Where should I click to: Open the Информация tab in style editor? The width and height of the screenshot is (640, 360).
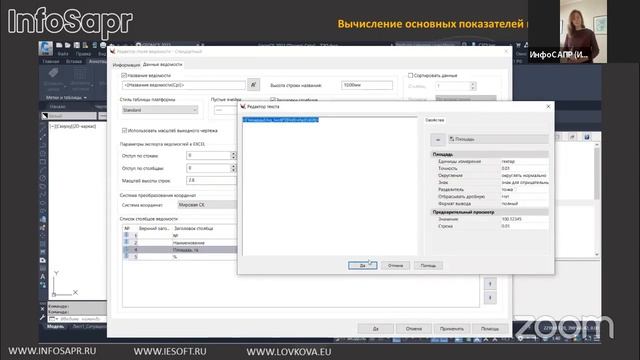[x=126, y=65]
